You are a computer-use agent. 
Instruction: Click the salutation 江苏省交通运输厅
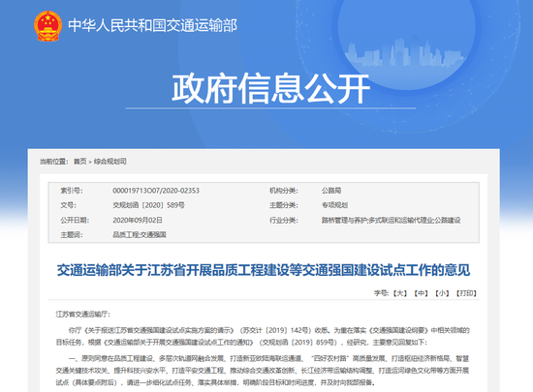click(83, 315)
